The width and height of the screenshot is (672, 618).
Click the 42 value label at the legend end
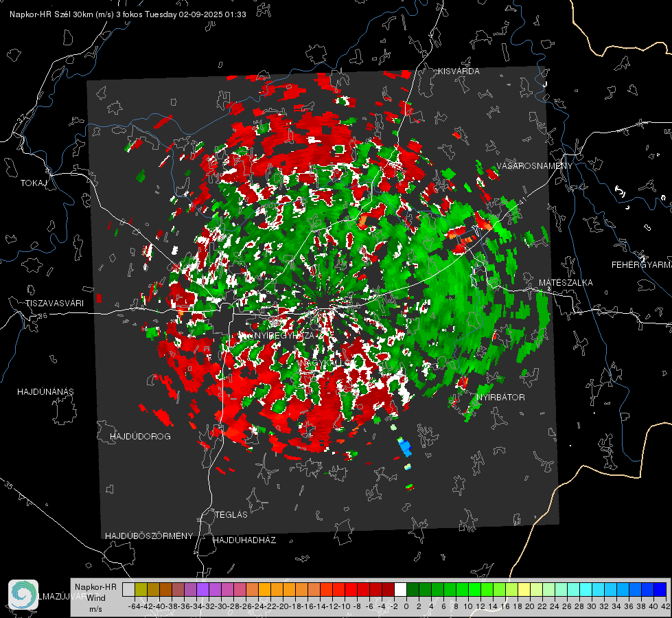click(665, 606)
